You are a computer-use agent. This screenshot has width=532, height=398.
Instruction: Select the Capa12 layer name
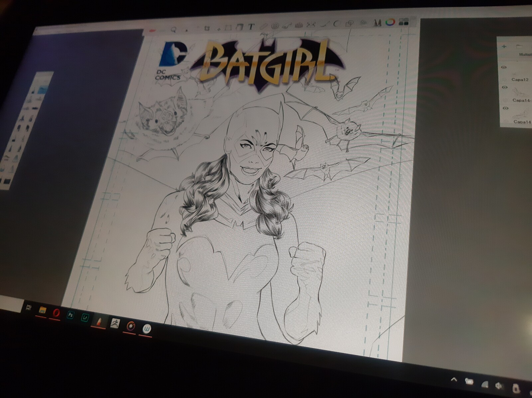tap(520, 80)
